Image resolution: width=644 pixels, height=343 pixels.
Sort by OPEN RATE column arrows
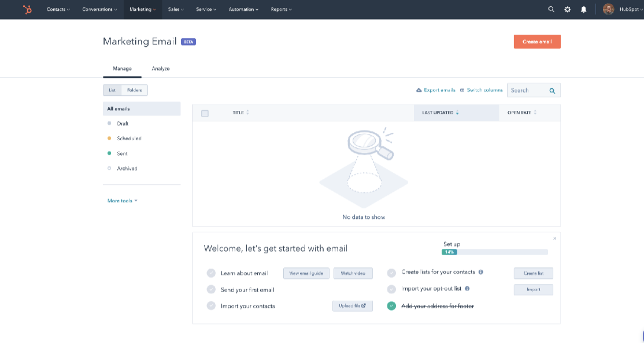tap(535, 113)
